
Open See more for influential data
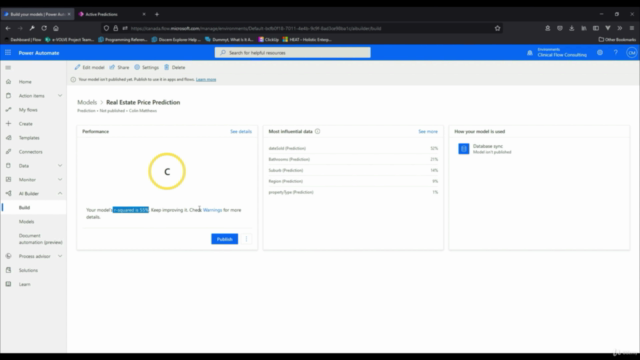tap(428, 131)
